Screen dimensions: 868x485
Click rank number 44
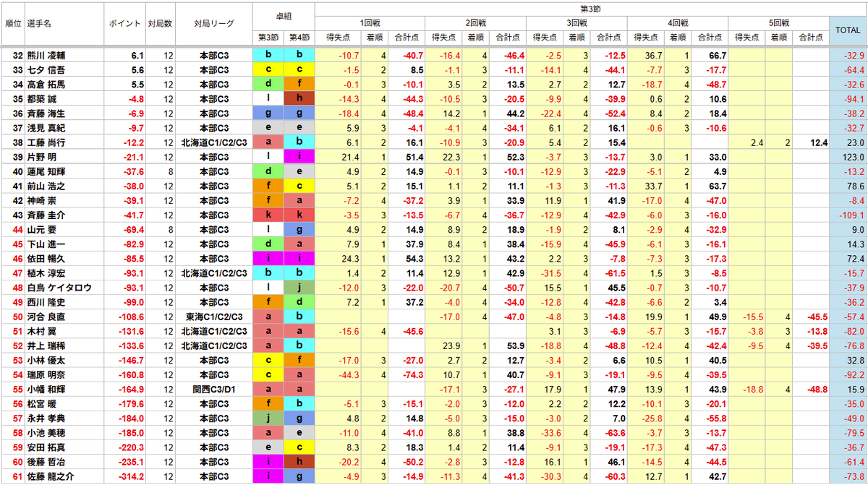(17, 229)
